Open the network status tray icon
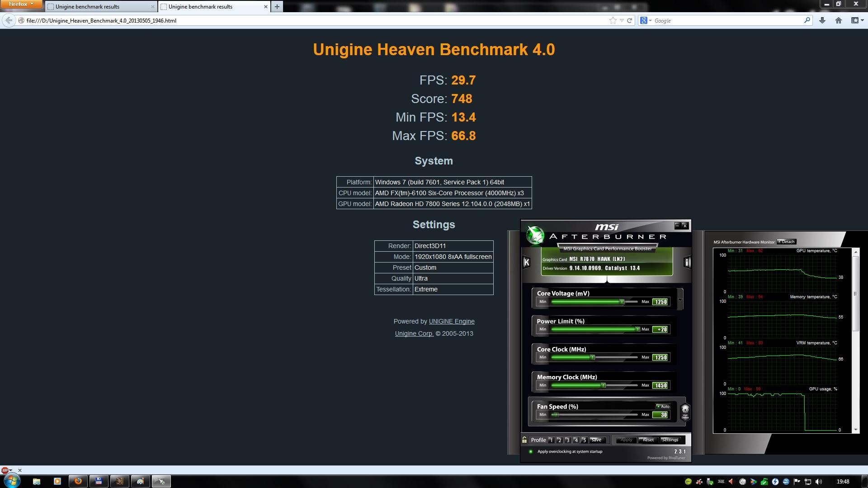868x488 pixels. coord(808,482)
